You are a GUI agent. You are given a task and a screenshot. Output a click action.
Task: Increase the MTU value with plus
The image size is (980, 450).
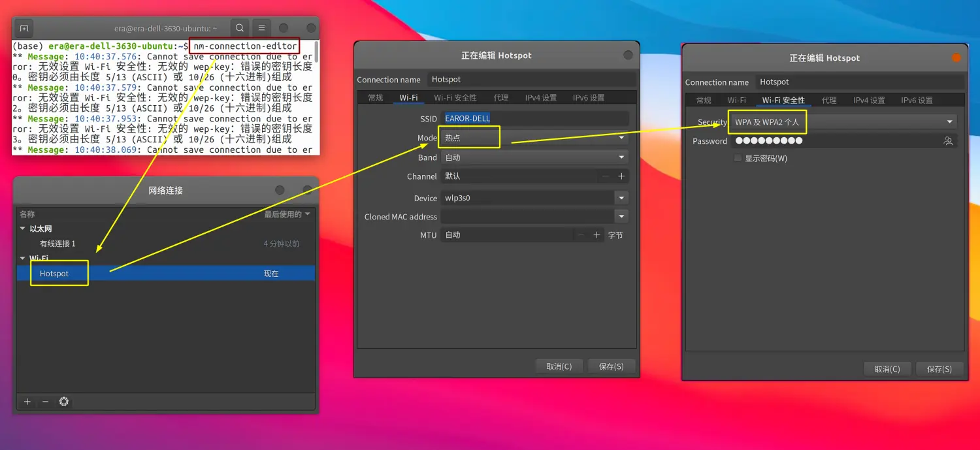pos(596,235)
